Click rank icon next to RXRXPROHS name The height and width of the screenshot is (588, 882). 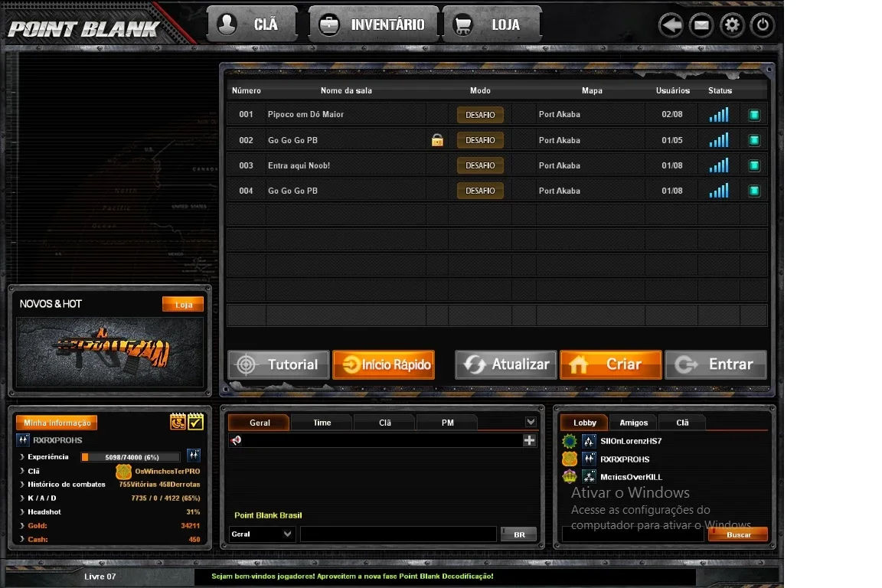23,440
